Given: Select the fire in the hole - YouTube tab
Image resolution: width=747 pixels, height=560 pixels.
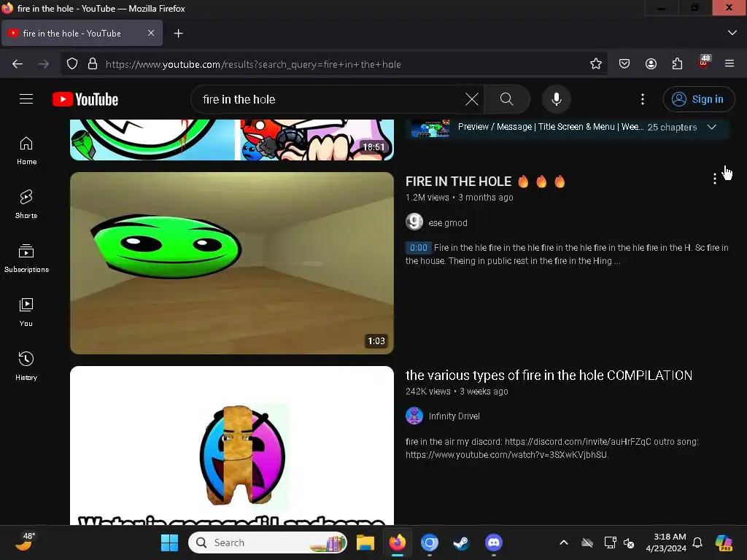Looking at the screenshot, I should click(82, 33).
